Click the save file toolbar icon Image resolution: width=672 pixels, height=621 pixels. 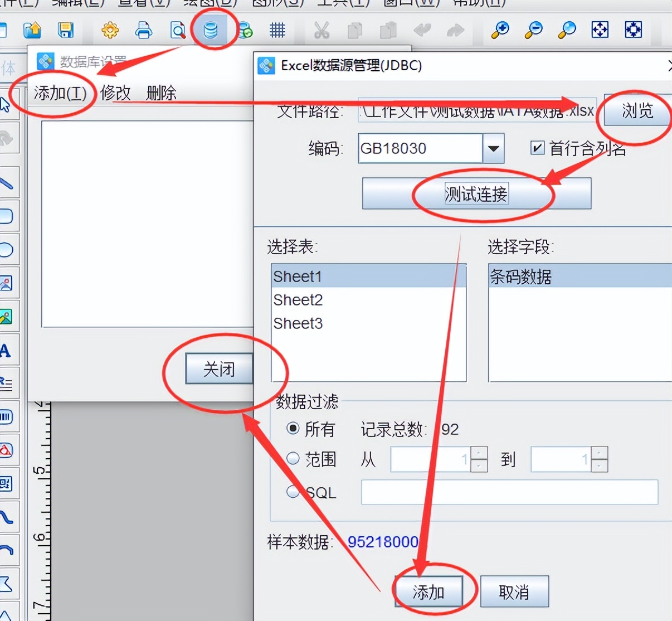click(66, 31)
